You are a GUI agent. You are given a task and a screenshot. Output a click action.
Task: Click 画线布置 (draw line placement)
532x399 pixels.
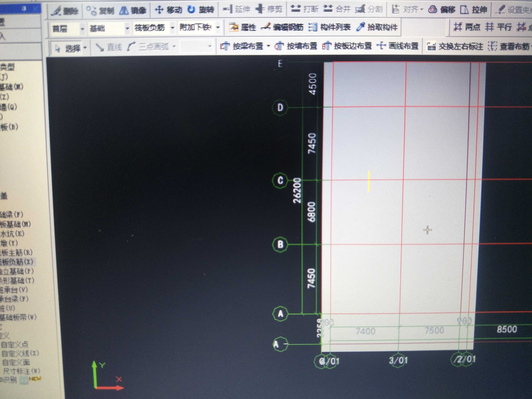coord(398,46)
